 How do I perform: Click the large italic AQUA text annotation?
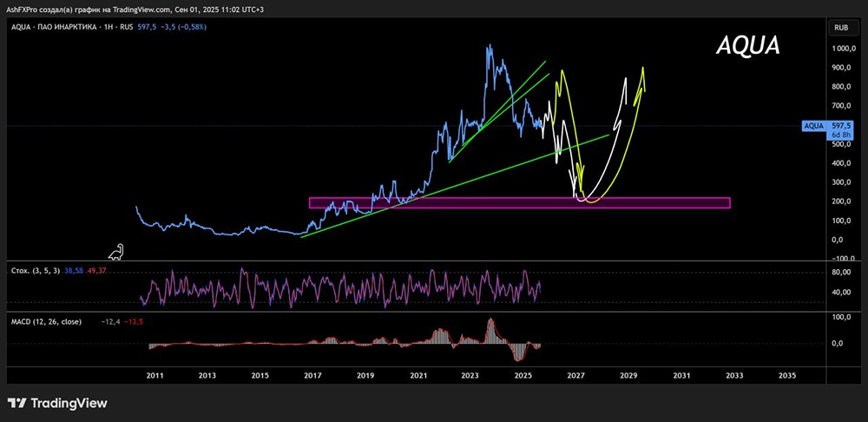(748, 46)
